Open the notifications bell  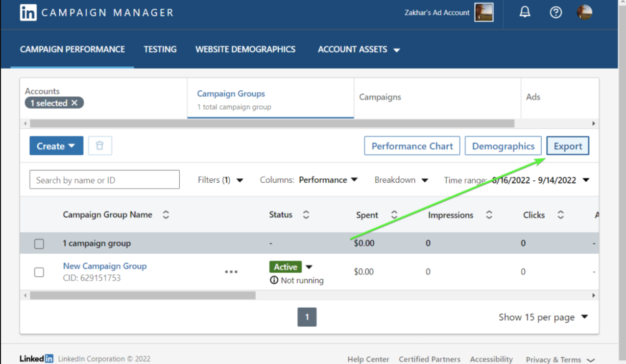[x=525, y=13]
